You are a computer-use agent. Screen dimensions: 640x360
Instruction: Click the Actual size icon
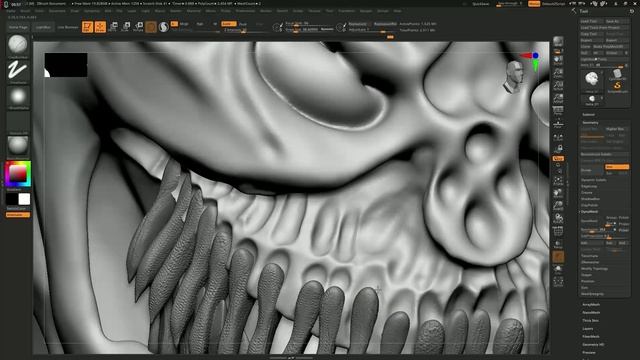pos(558,86)
